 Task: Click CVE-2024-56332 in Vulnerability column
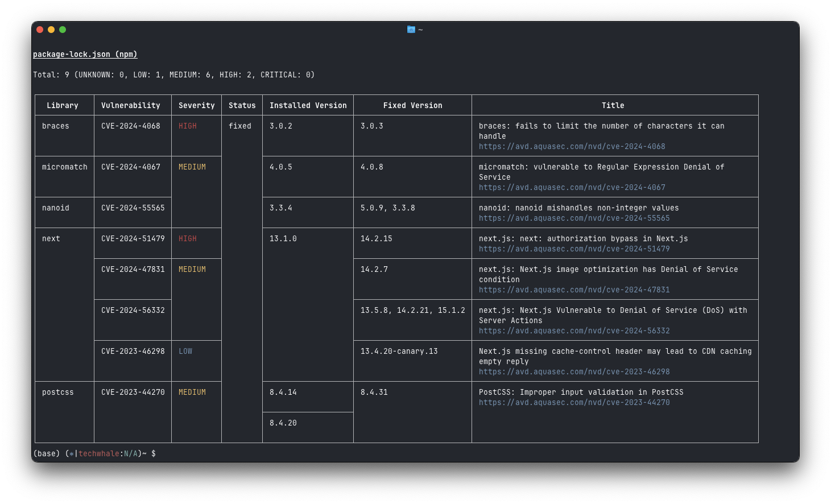[133, 311]
